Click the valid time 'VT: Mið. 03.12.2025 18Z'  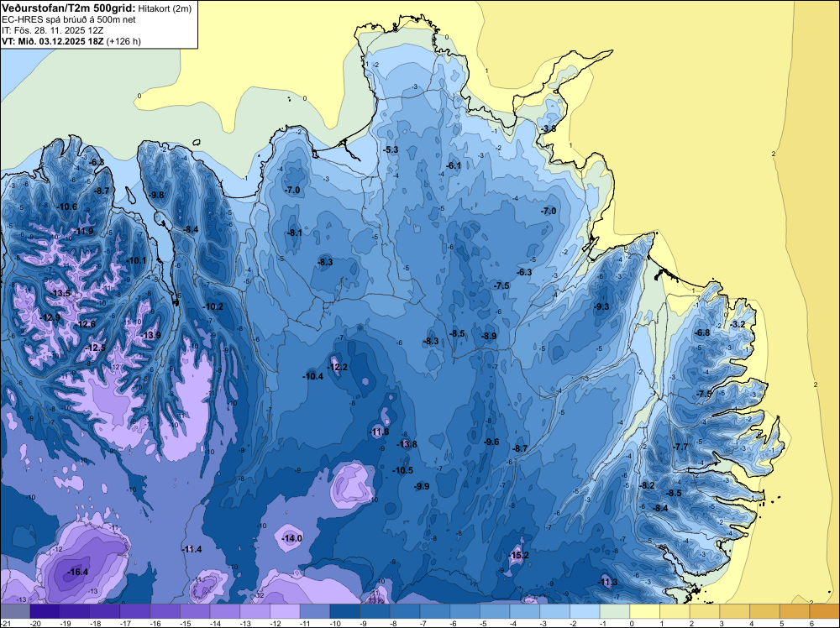tap(53, 41)
